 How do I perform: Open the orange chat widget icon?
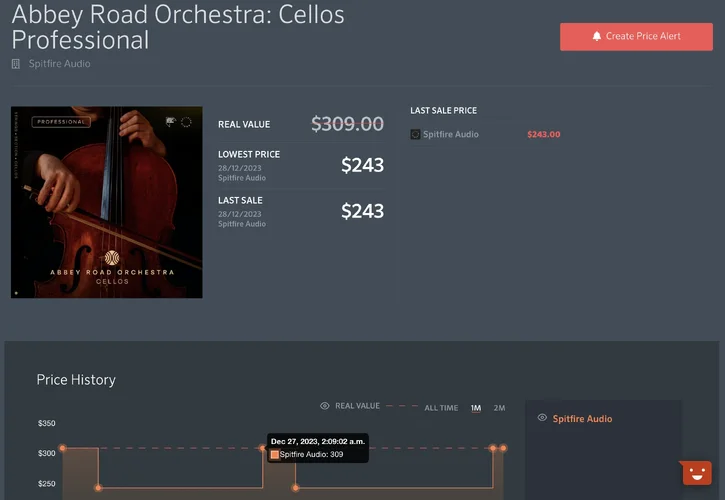pos(696,473)
